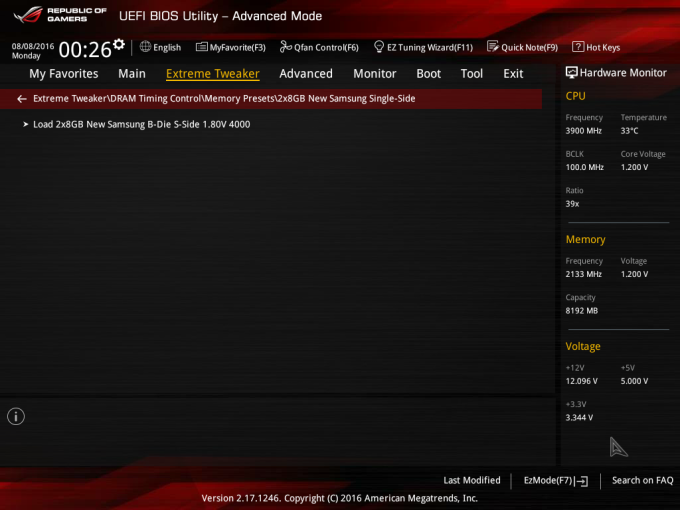Screen dimensions: 680x510
Task: Click the +12V reading 12.096 V
Action: [582, 381]
